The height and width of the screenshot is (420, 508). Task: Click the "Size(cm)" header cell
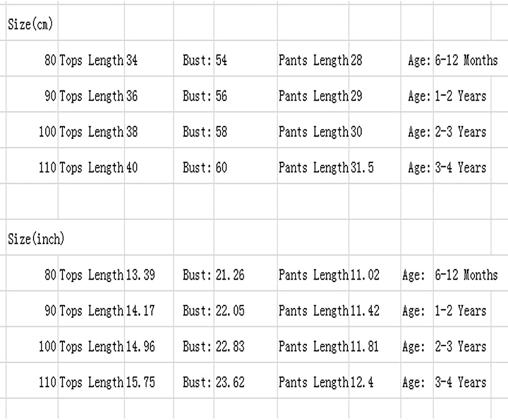pos(30,24)
